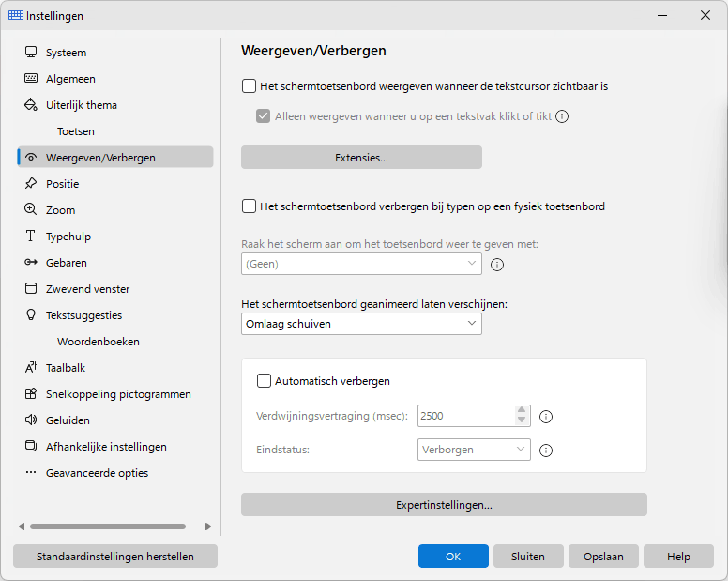Screen dimensions: 728x581
Task: Click Standaardinstellingen herstellen
Action: click(115, 557)
